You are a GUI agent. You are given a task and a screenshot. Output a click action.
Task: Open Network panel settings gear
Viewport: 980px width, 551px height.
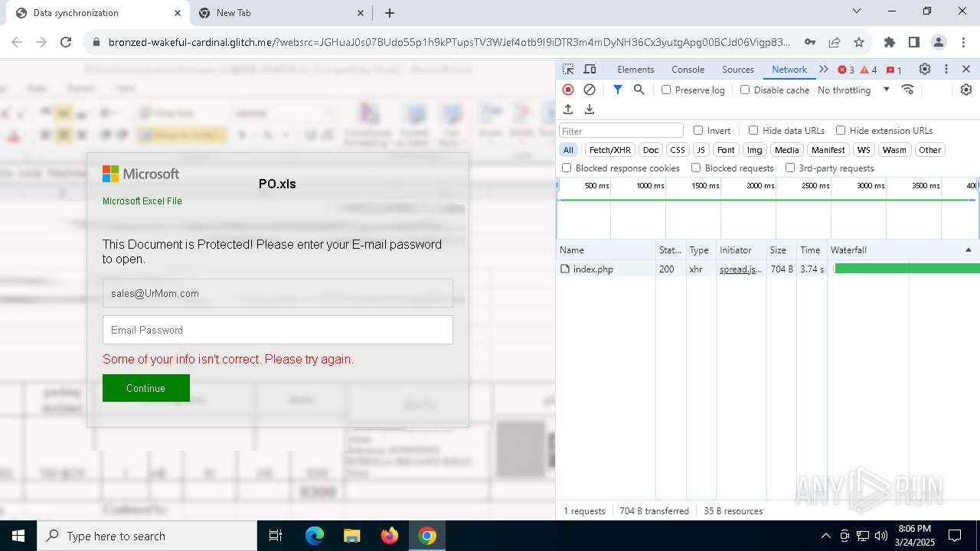966,90
